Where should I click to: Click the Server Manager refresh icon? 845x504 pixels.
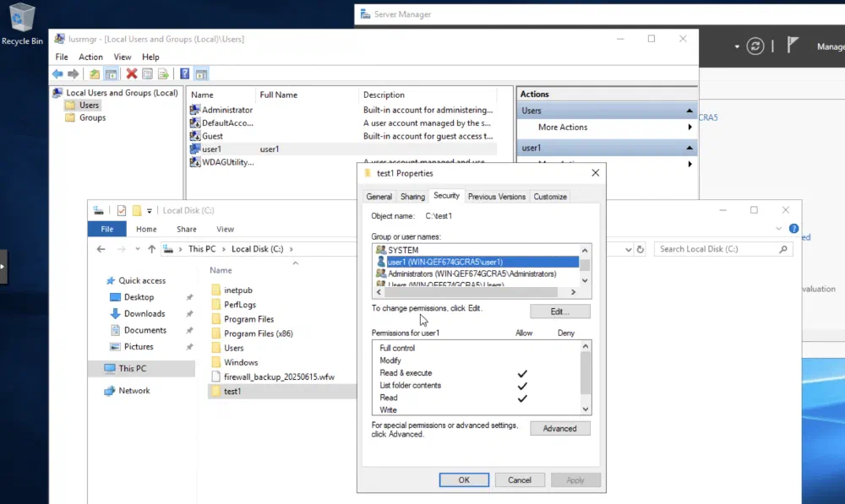pyautogui.click(x=756, y=46)
